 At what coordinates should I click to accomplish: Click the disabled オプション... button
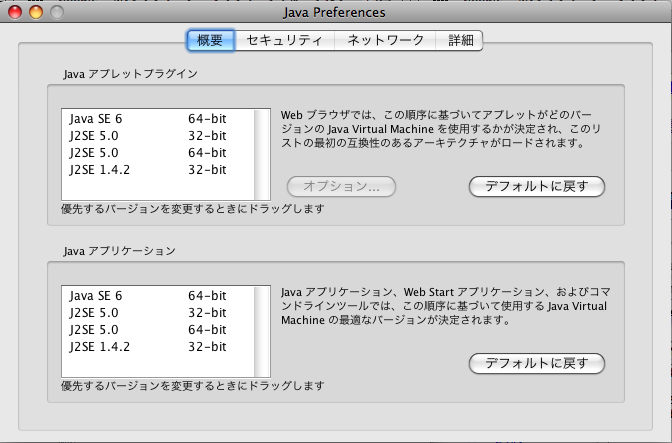point(341,186)
